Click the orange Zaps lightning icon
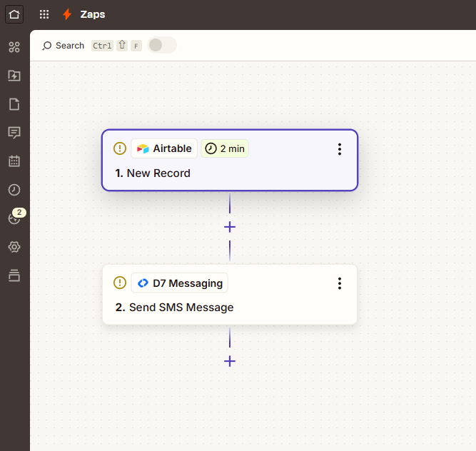The height and width of the screenshot is (451, 476). [x=67, y=14]
